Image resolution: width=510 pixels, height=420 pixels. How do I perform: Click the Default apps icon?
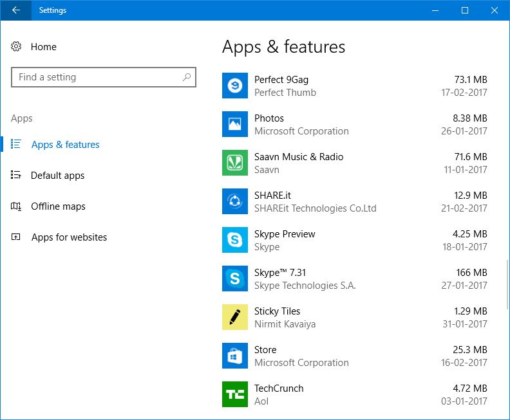pyautogui.click(x=15, y=175)
